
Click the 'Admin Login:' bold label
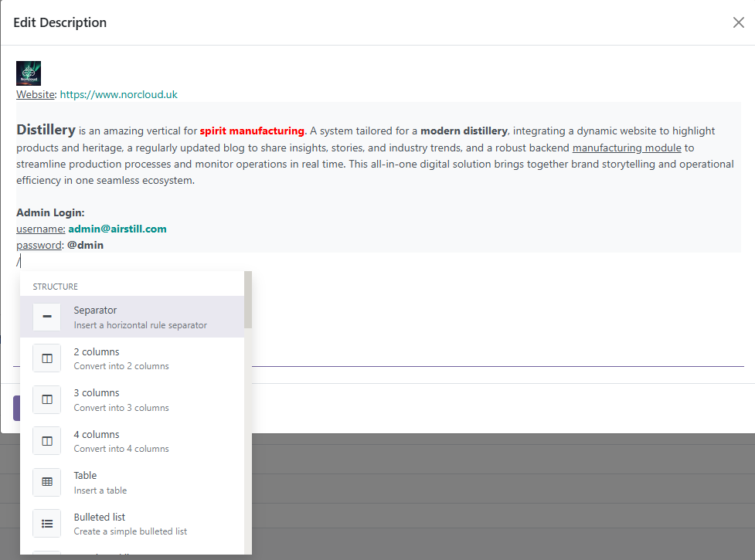[x=50, y=212]
